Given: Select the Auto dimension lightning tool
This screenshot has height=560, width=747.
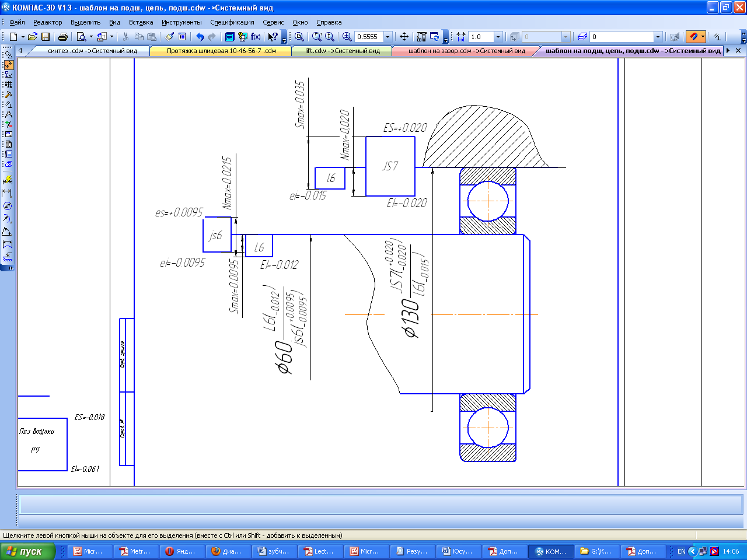Looking at the screenshot, I should click(8, 180).
